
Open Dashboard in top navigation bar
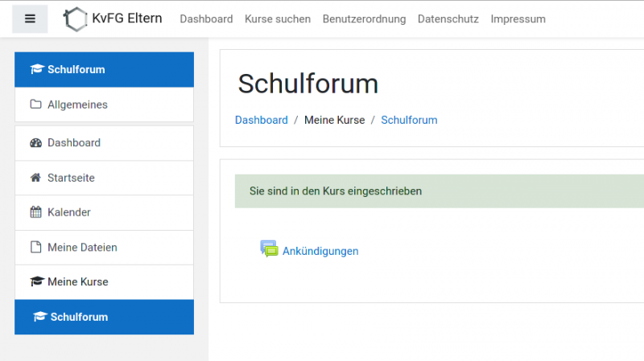pos(206,18)
